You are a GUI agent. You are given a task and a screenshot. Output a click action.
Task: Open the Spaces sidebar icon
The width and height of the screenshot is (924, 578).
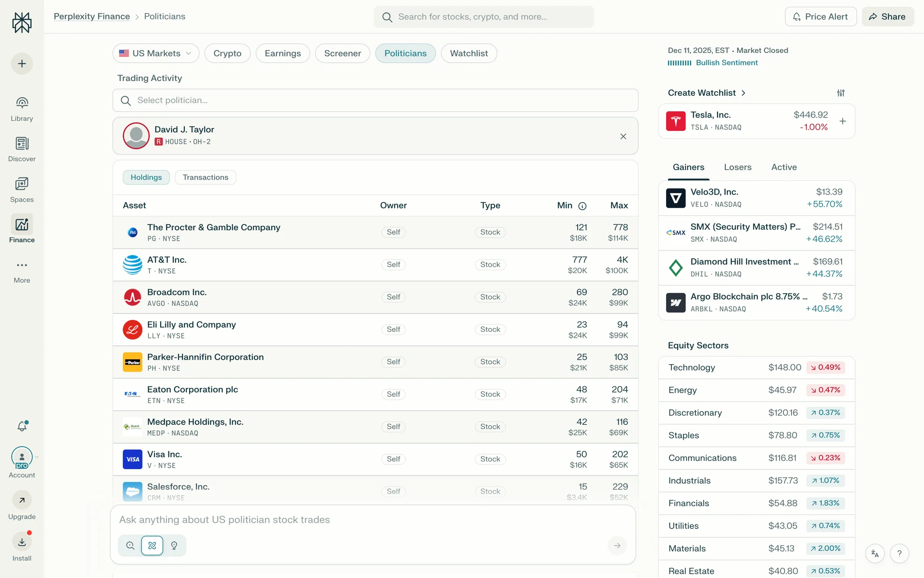22,184
